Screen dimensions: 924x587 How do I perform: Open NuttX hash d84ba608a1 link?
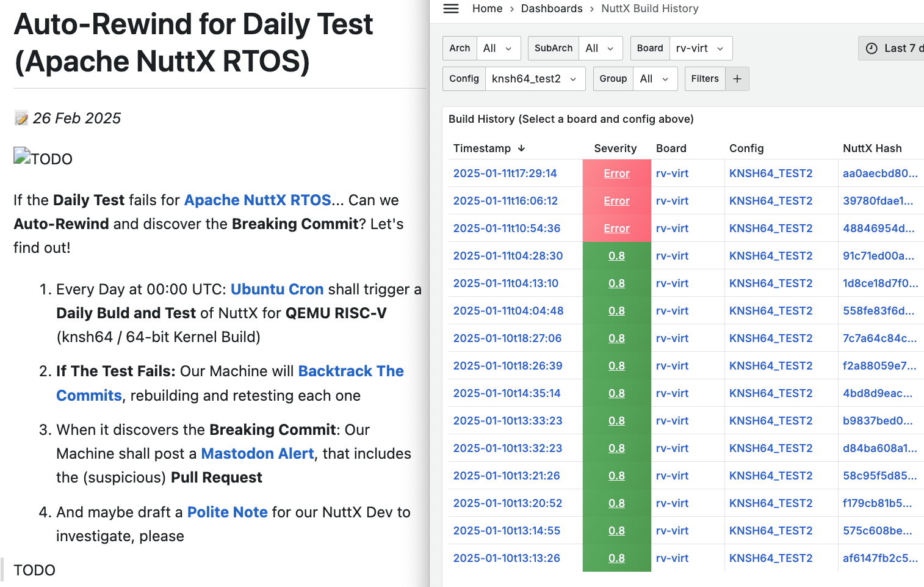coord(879,448)
